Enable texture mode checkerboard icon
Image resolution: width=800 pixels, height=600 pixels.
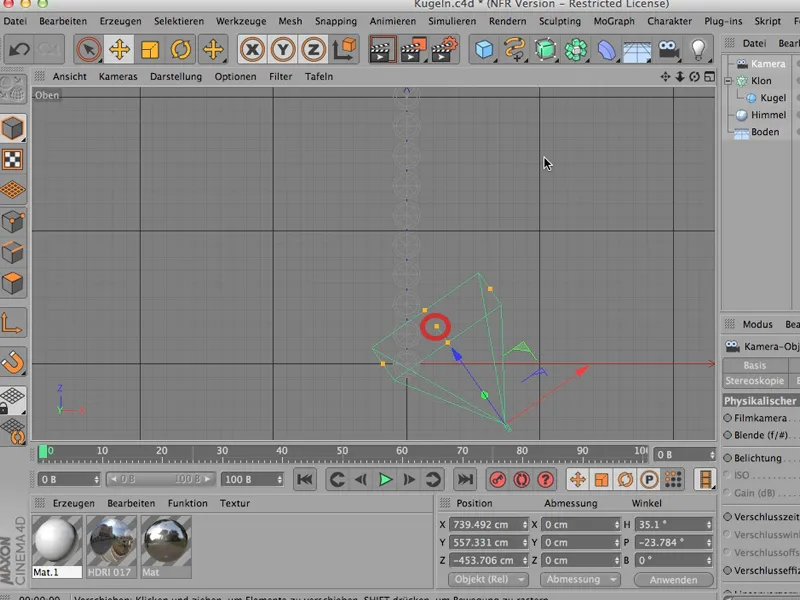13,160
